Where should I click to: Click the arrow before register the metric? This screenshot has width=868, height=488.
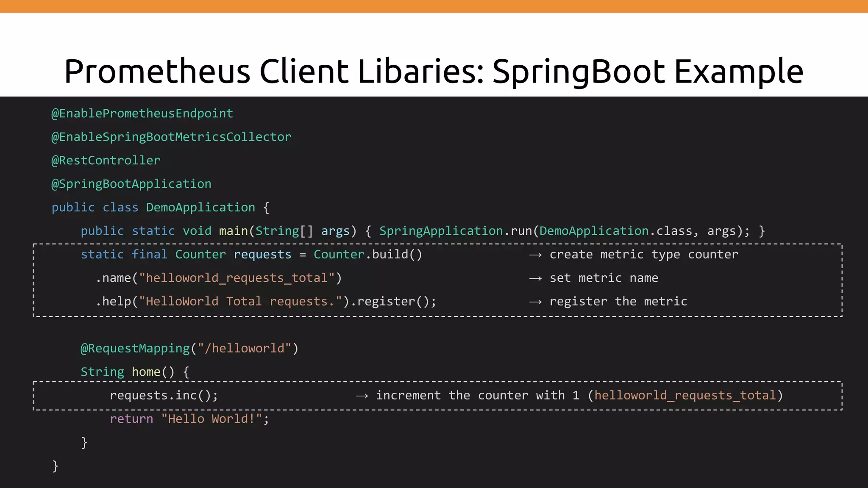(535, 302)
